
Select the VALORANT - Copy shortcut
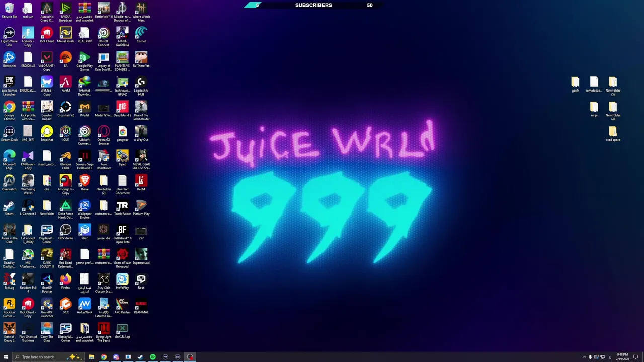pos(47,61)
